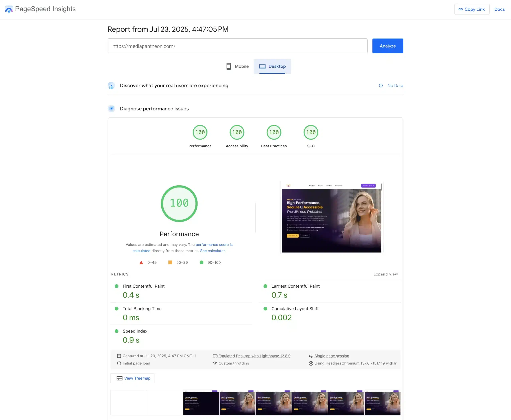Click the real users experience section icon
Screen dimensions: 511x420
click(111, 86)
